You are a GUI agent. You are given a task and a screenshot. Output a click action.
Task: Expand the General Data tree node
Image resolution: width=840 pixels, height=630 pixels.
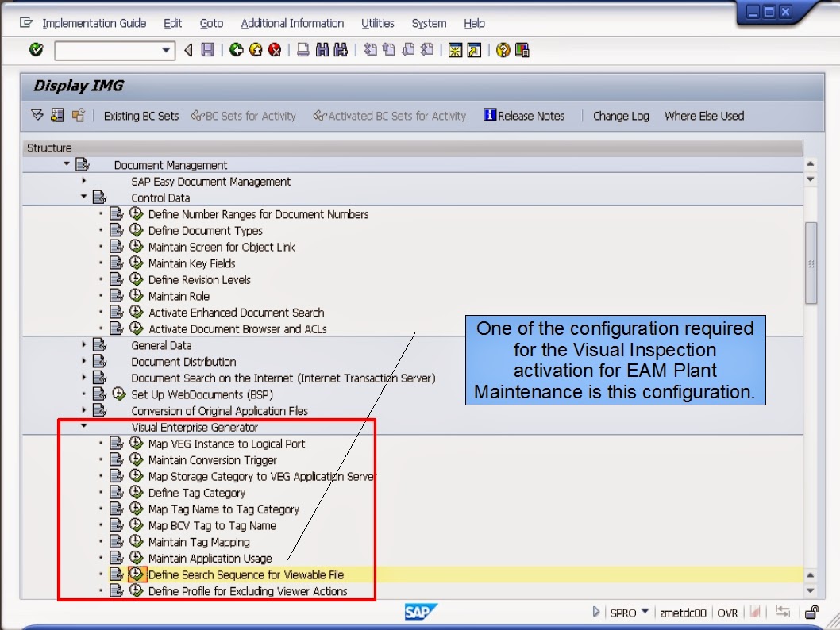tap(83, 345)
